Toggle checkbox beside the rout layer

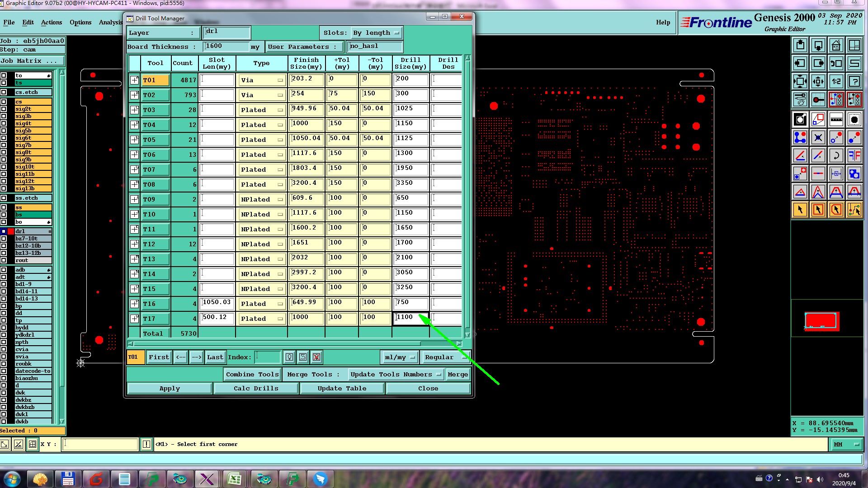4,260
